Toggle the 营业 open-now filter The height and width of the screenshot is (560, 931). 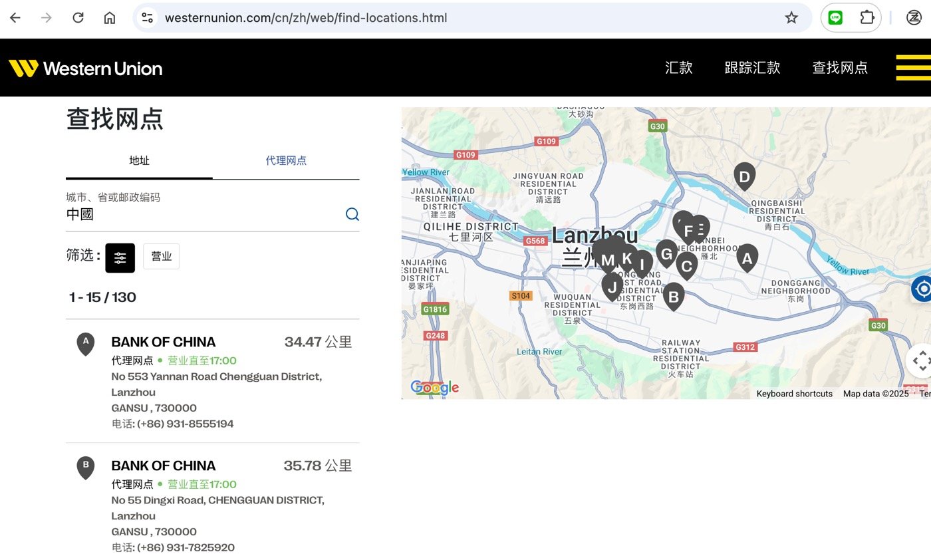162,257
